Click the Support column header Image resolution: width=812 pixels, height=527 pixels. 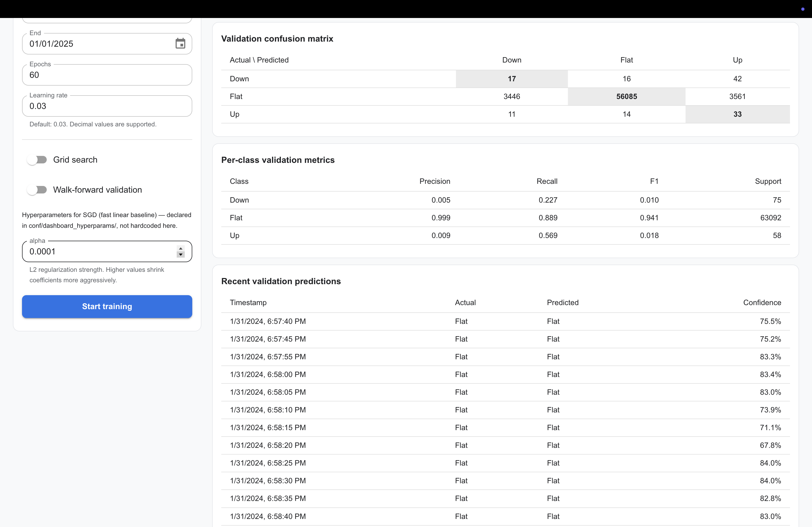[x=768, y=181]
